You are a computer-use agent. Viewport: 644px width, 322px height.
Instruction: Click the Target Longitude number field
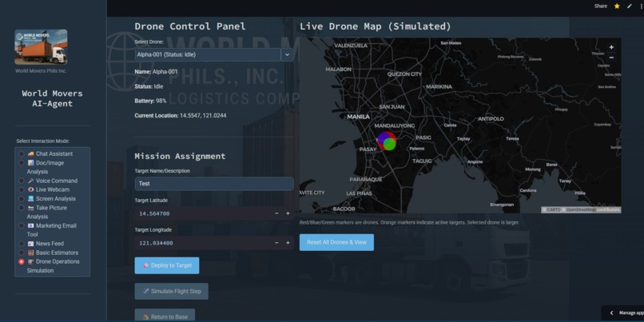tap(203, 243)
